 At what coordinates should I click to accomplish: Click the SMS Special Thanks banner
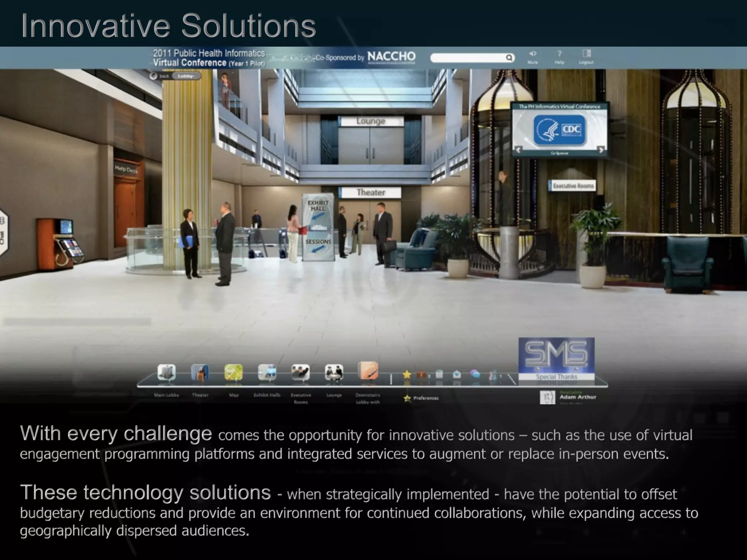point(557,359)
